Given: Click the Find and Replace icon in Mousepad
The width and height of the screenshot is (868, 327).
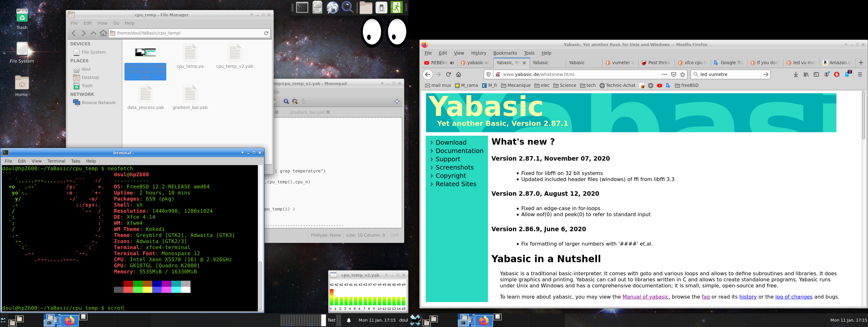Looking at the screenshot, I should (x=295, y=102).
